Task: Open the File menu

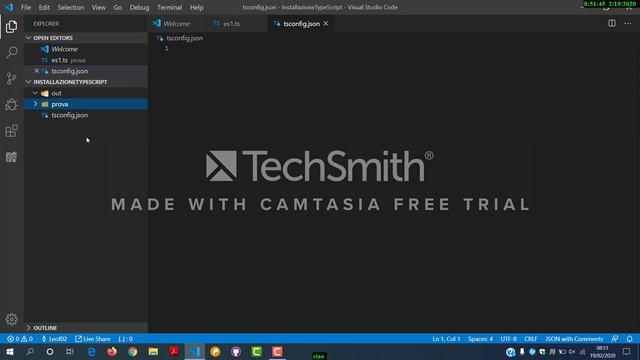Action: (x=26, y=7)
